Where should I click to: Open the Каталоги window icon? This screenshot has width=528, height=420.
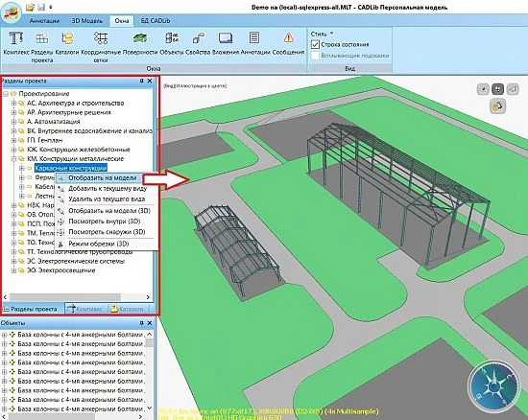pyautogui.click(x=67, y=38)
